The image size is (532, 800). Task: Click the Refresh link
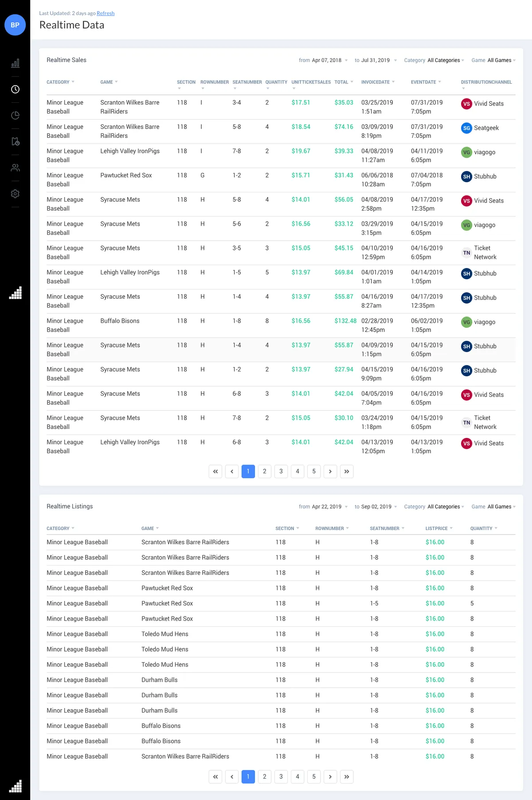(106, 13)
